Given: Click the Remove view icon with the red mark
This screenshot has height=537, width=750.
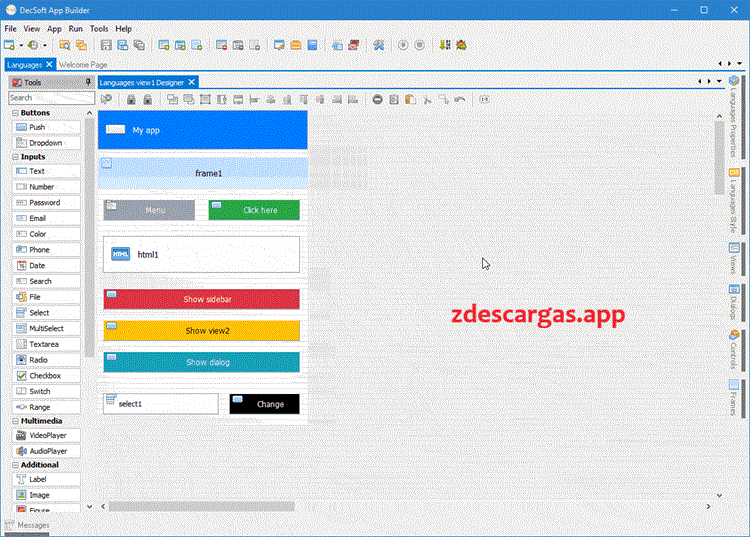Looking at the screenshot, I should click(221, 45).
